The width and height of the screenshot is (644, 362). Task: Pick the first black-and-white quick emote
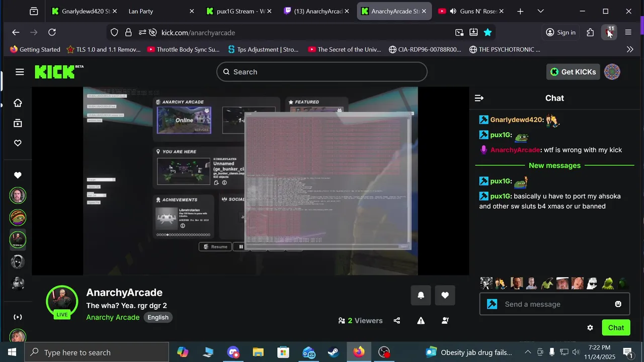(x=486, y=284)
